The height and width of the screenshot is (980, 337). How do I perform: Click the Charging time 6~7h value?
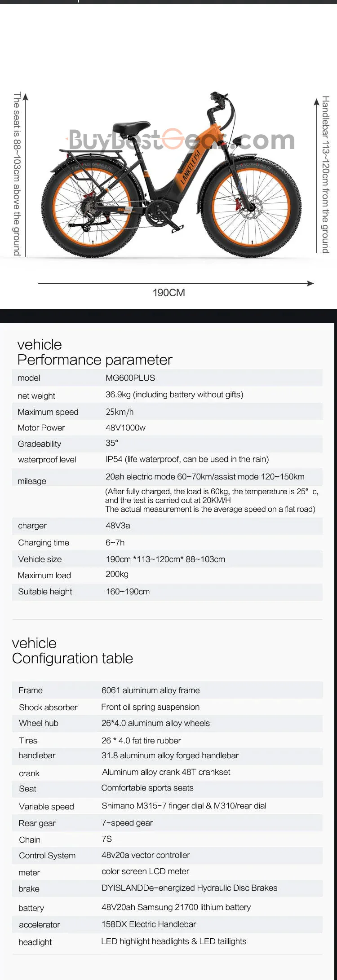[x=115, y=542]
